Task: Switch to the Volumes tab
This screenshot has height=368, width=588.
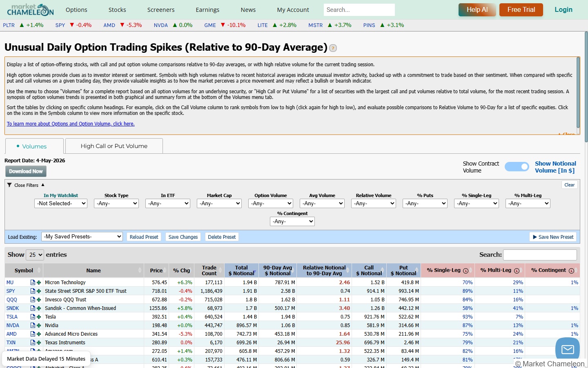Action: (x=34, y=146)
